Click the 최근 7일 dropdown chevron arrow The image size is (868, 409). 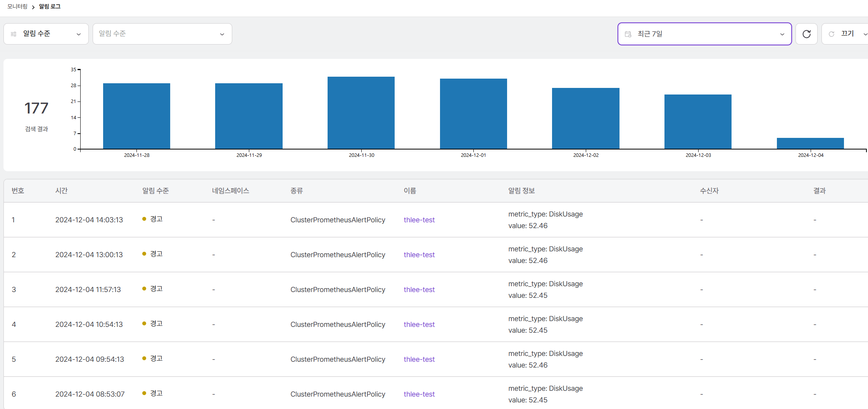(x=782, y=34)
